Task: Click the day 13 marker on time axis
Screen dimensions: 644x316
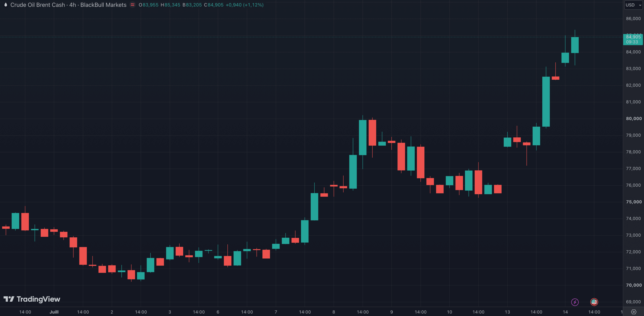Action: 507,312
